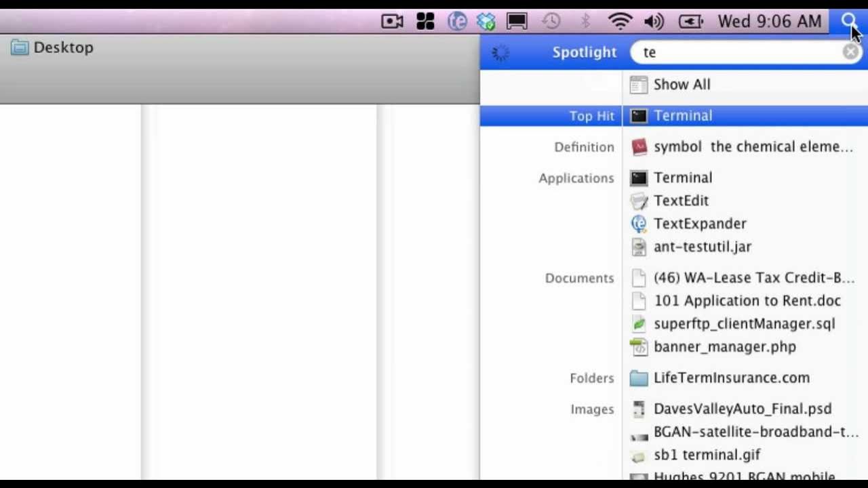
Task: Open banner_manager.php
Action: pyautogui.click(x=725, y=347)
